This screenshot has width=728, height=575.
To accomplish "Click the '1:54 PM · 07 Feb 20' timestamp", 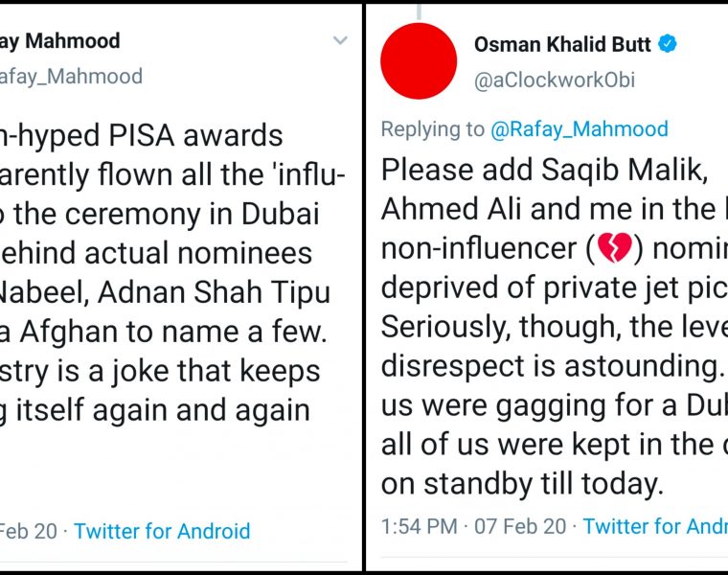I will (x=473, y=525).
